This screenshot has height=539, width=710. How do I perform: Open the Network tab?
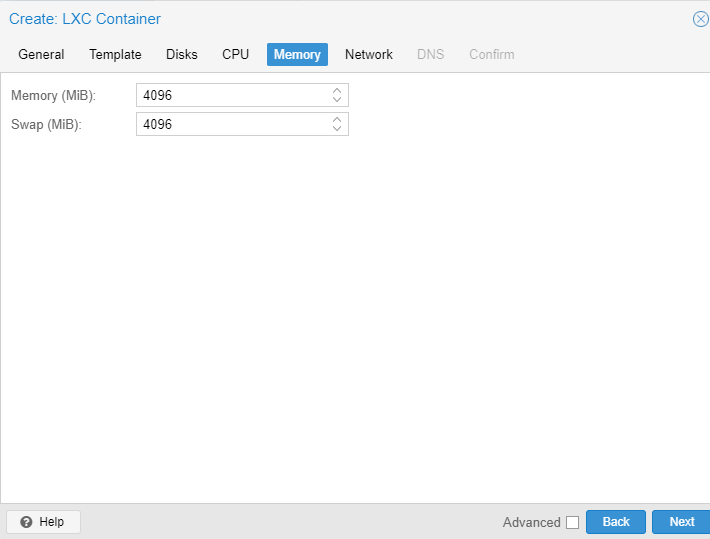coord(369,54)
